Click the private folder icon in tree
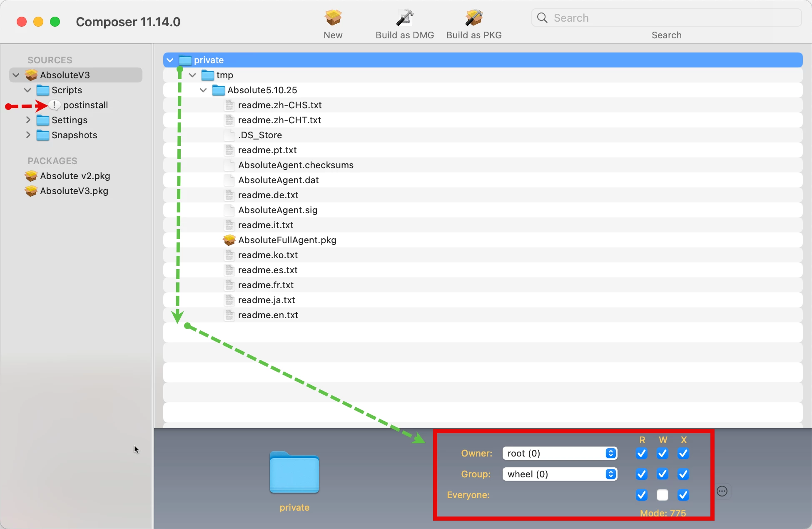The image size is (812, 529). (185, 60)
